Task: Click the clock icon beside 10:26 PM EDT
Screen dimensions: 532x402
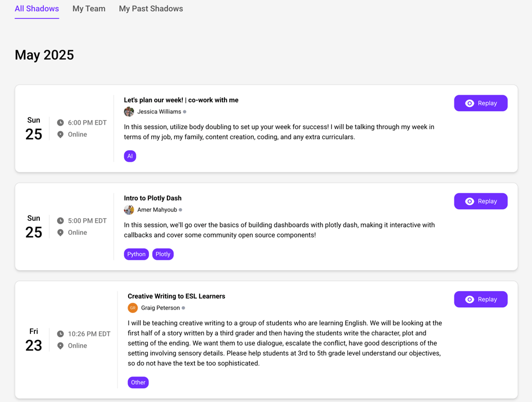Action: pyautogui.click(x=60, y=334)
